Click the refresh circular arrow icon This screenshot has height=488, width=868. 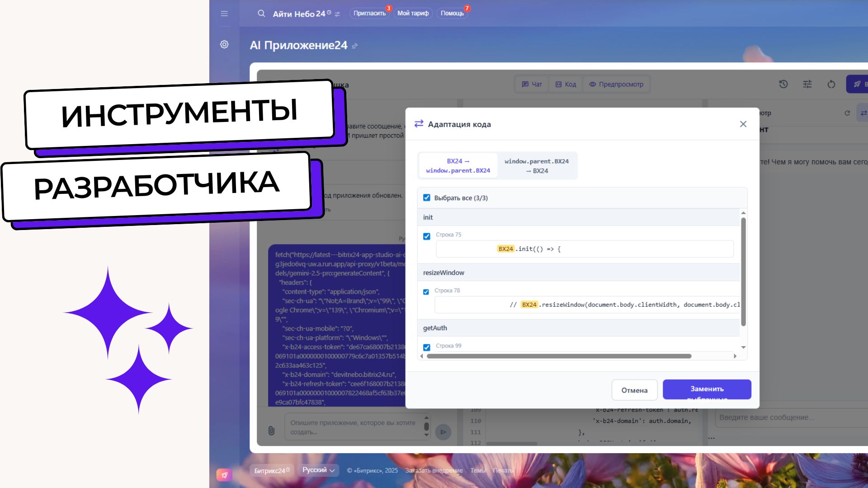point(831,84)
